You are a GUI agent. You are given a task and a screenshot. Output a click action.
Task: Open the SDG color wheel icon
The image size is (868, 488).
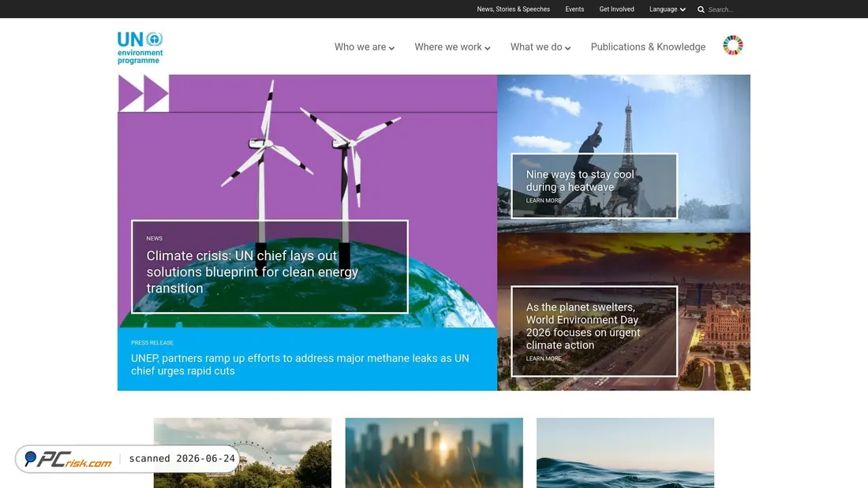732,46
